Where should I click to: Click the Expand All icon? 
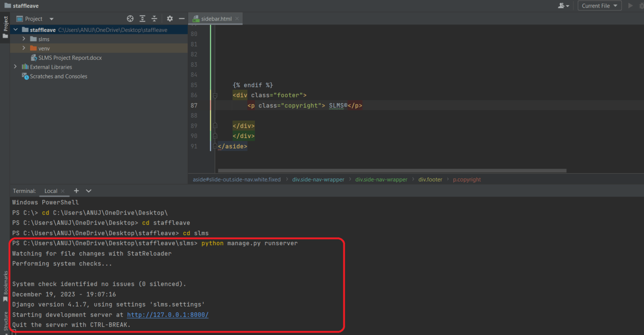(x=142, y=18)
